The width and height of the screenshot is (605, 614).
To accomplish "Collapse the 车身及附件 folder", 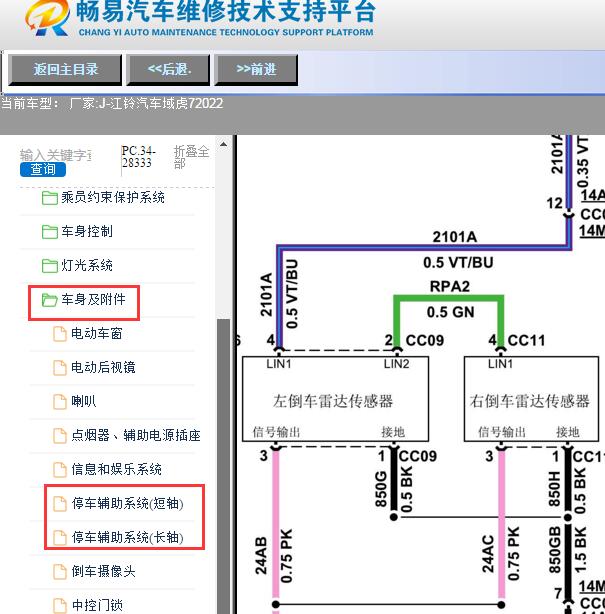I will [x=93, y=300].
